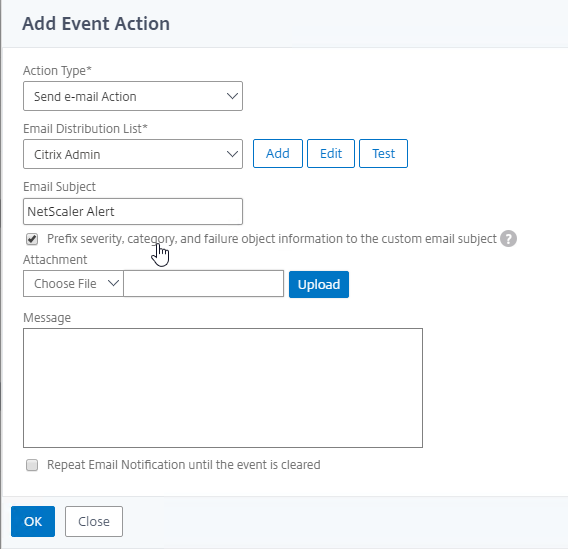The width and height of the screenshot is (568, 549).
Task: Click the attachment file path field
Action: point(204,284)
